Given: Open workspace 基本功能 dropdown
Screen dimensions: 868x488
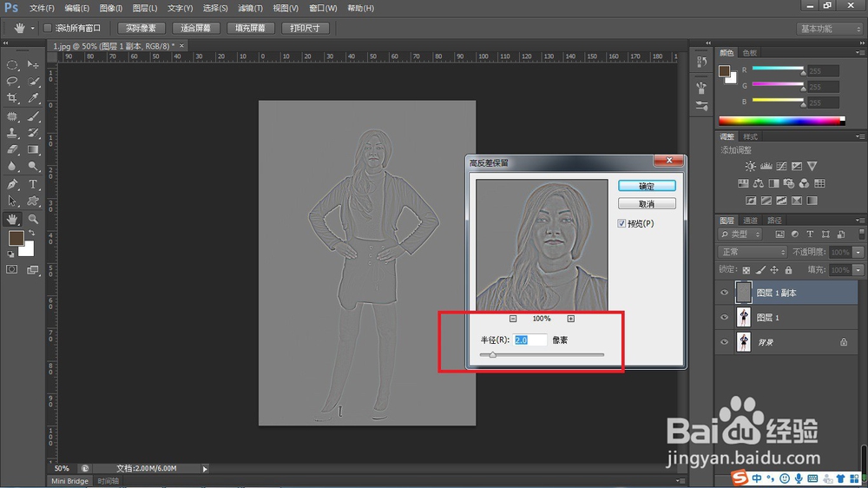Looking at the screenshot, I should point(829,29).
